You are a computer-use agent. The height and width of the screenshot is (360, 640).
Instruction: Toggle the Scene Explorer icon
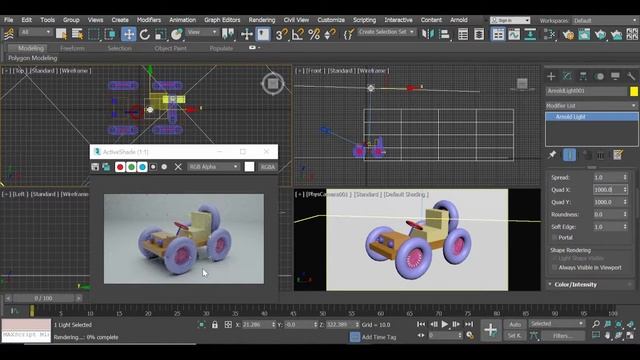point(463,34)
